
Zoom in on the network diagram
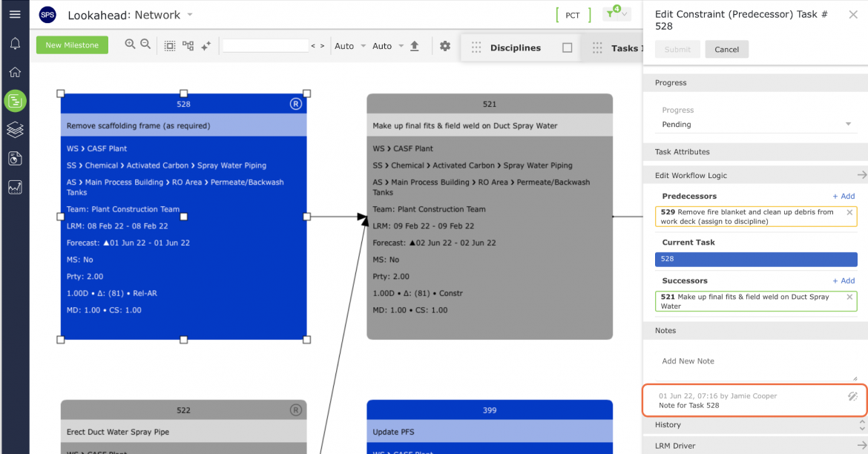point(130,45)
